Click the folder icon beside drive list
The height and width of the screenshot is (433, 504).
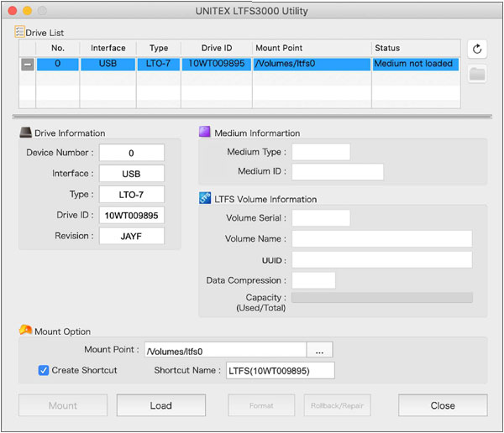tap(477, 74)
